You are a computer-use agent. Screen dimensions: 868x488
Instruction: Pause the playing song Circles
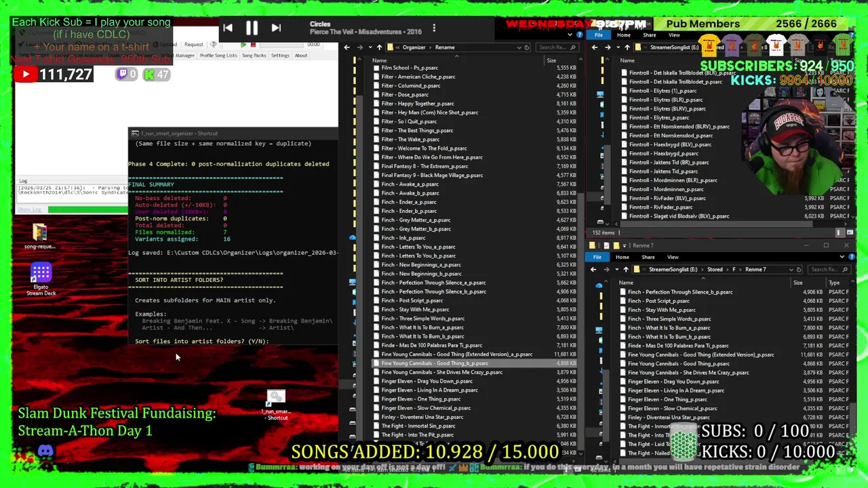click(252, 28)
